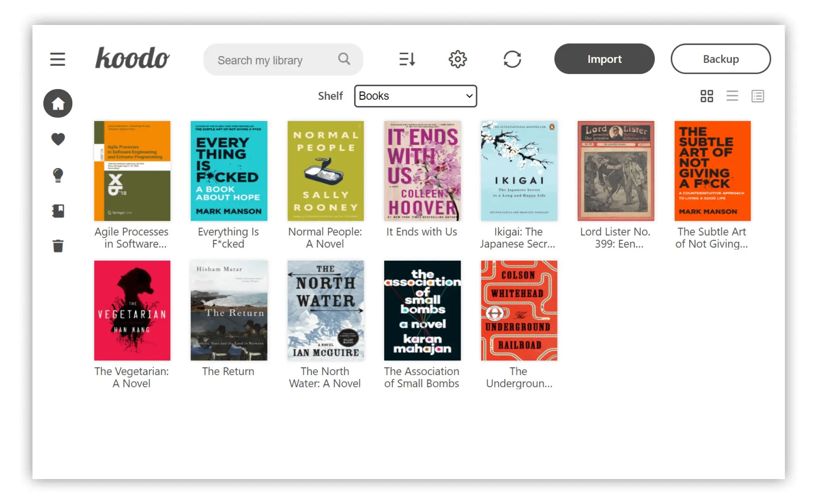
Task: Switch to detailed list view
Action: coord(757,96)
